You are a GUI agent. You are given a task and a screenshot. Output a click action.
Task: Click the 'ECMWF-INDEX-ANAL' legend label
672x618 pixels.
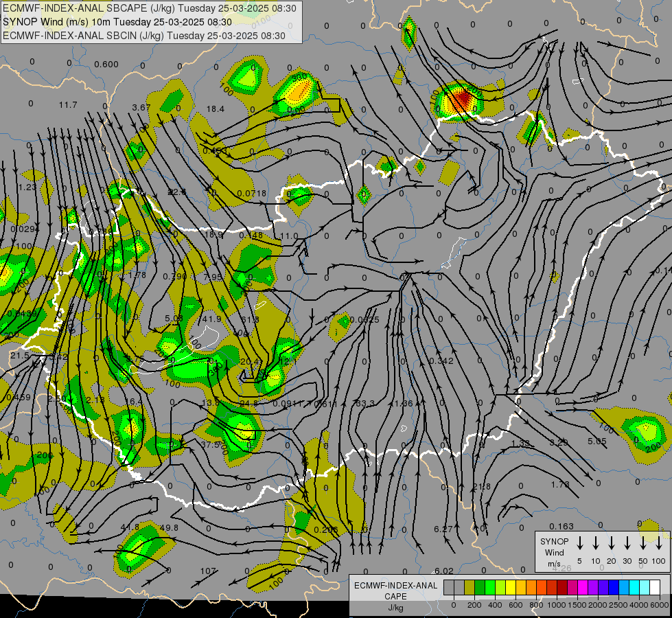click(x=395, y=586)
